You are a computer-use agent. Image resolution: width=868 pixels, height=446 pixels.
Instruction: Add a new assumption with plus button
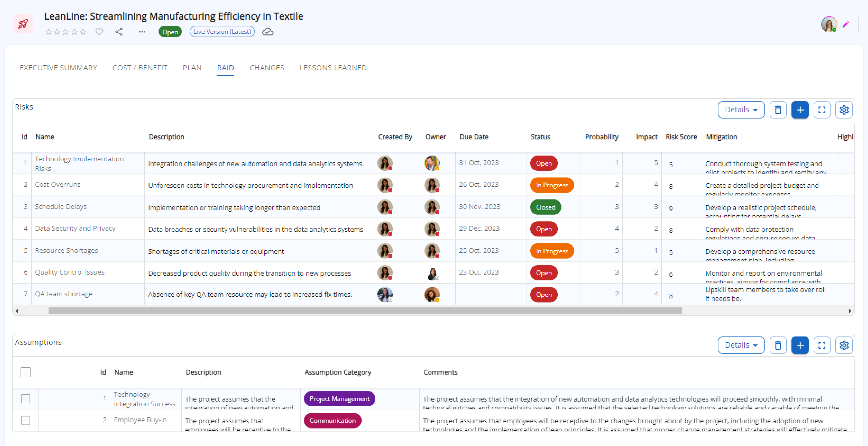[800, 345]
